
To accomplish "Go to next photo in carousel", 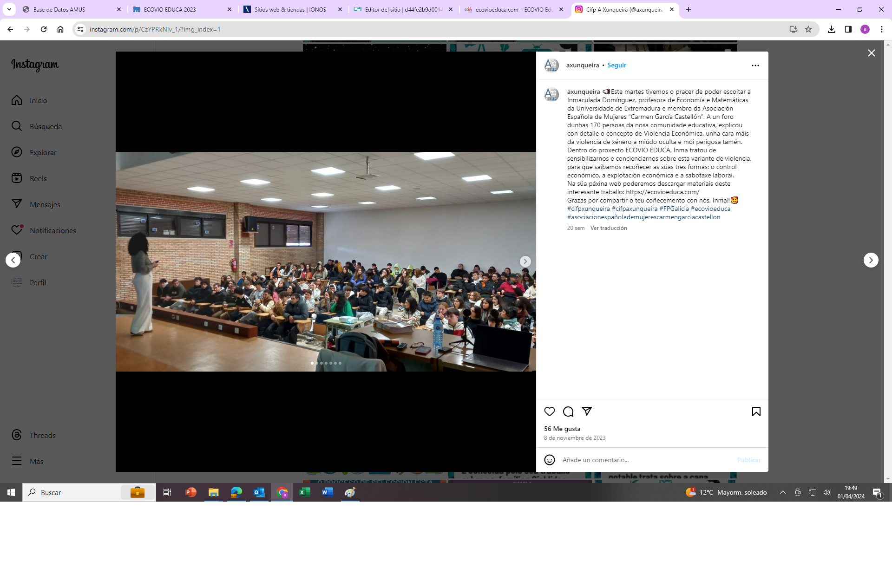I will pos(525,261).
